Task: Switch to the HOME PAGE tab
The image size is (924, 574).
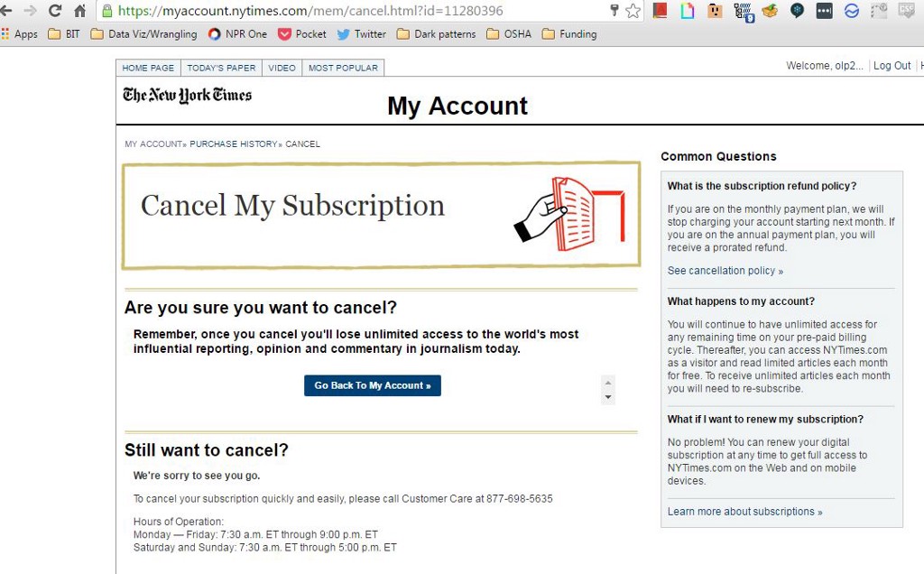Action: coord(148,68)
